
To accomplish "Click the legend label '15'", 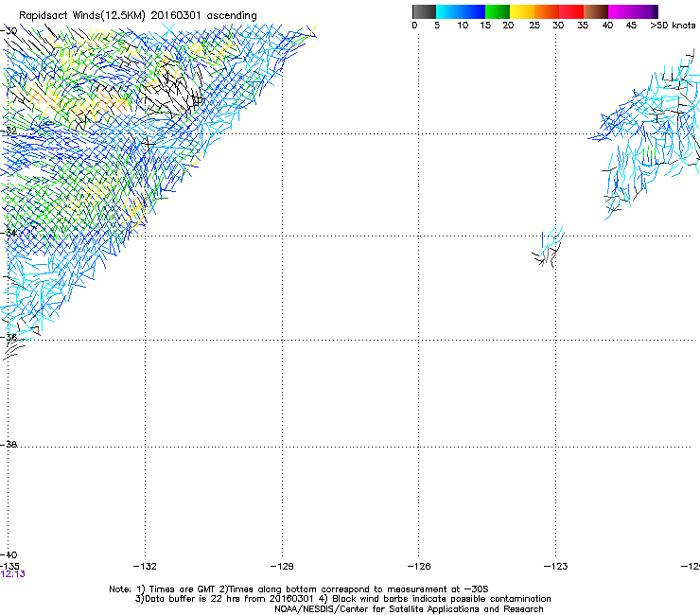I will pyautogui.click(x=485, y=26).
